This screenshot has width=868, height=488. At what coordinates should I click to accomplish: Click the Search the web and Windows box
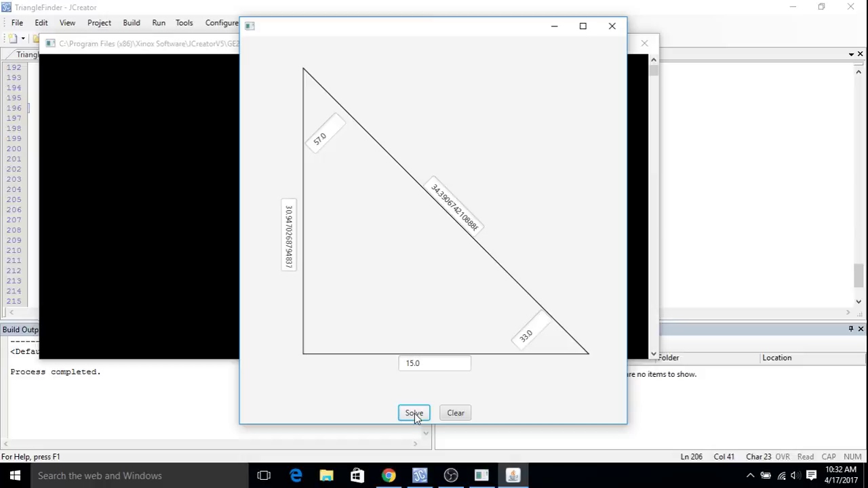(139, 476)
